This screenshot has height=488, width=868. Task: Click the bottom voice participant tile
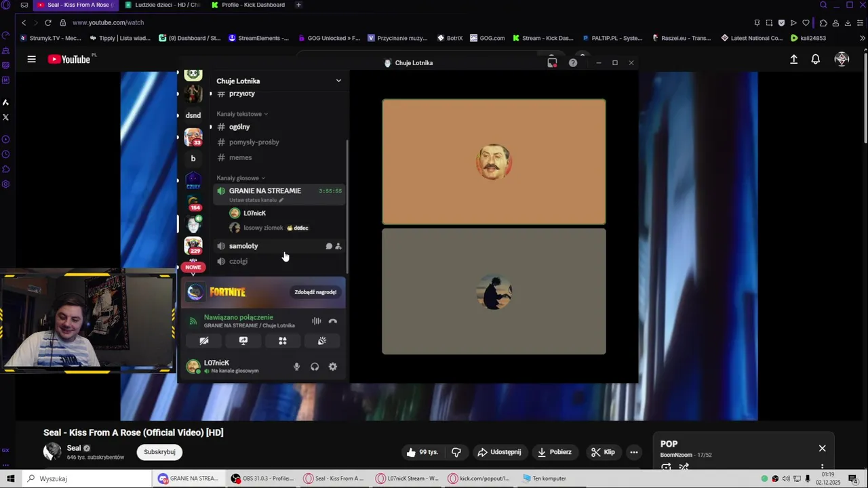[494, 291]
